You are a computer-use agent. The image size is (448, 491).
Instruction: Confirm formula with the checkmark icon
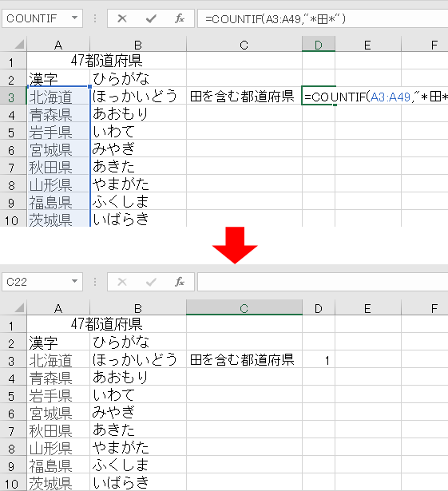point(151,19)
